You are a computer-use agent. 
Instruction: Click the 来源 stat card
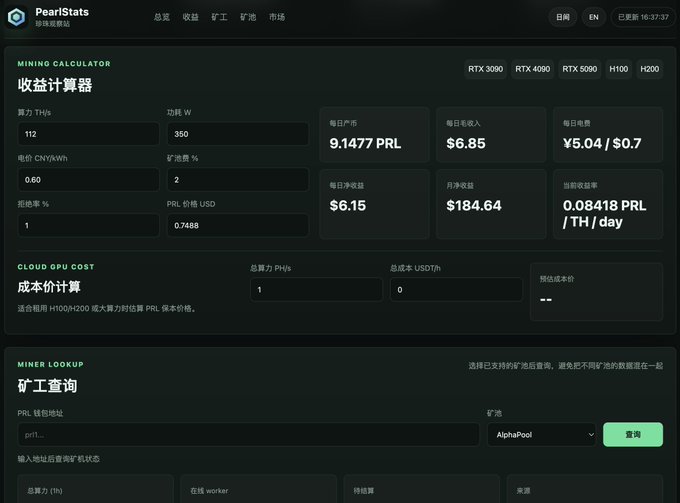(x=585, y=489)
